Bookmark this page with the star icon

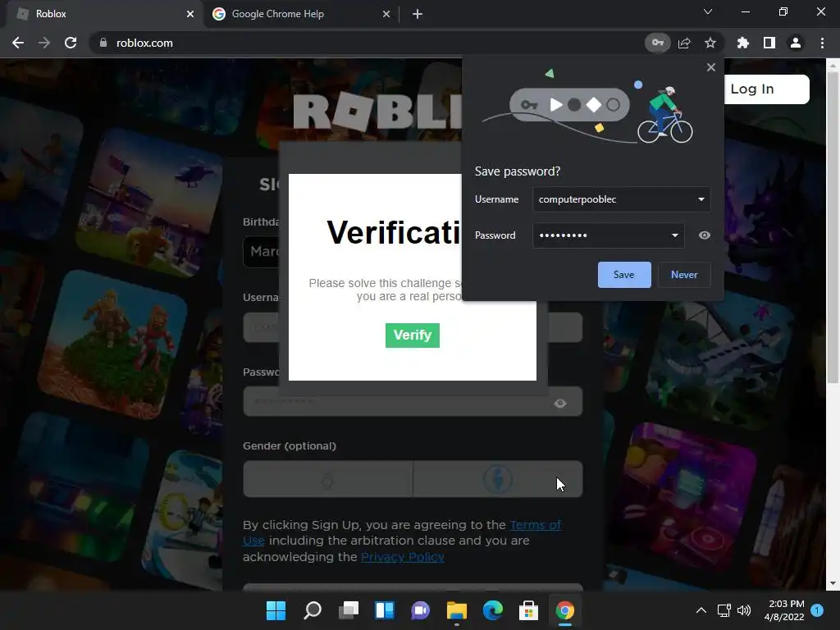(710, 43)
